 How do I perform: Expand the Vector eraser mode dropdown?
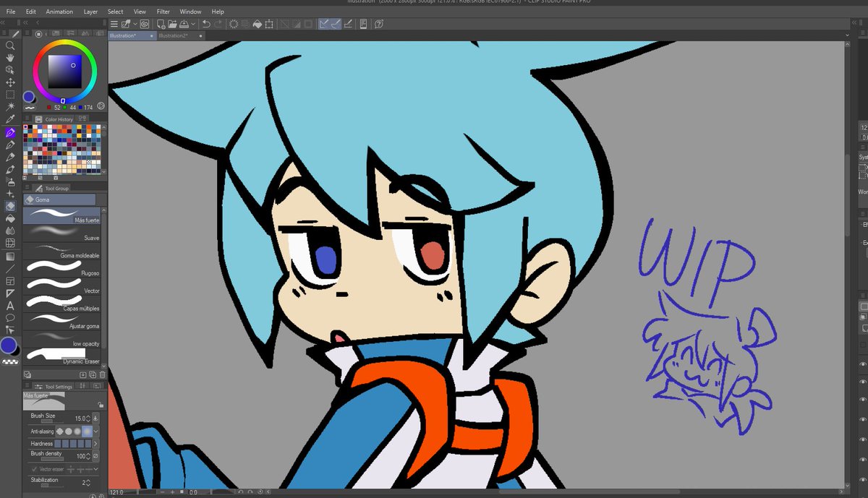96,469
